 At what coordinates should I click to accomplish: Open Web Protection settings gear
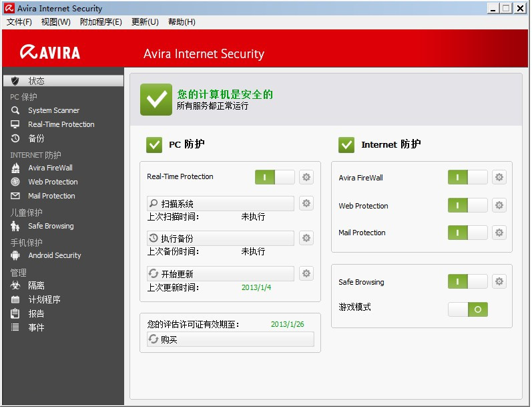tap(499, 205)
